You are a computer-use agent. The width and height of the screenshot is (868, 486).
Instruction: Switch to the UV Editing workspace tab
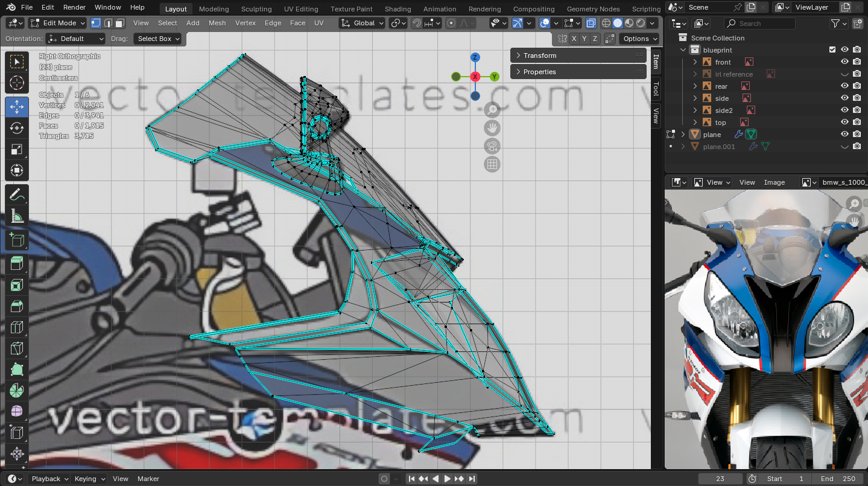click(x=301, y=9)
